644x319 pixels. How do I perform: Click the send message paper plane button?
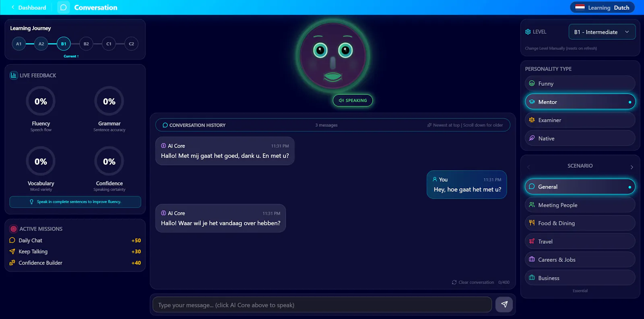tap(504, 305)
